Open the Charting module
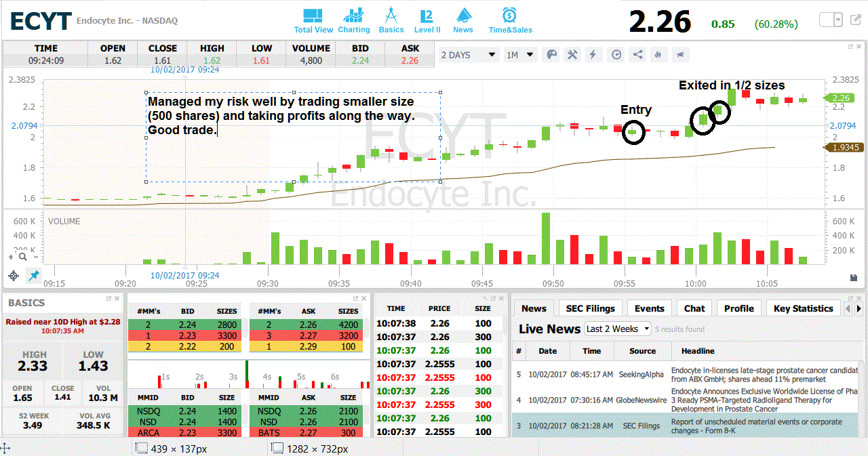This screenshot has height=456, width=868. (x=353, y=20)
